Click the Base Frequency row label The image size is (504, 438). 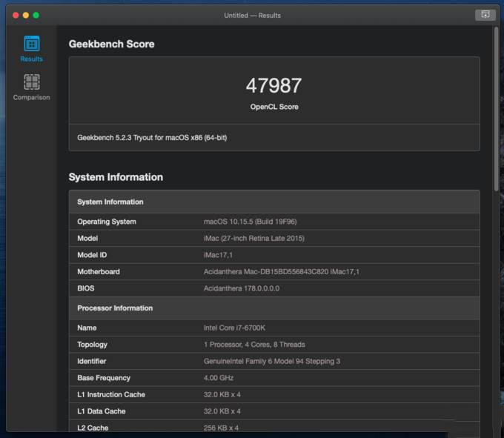click(104, 378)
